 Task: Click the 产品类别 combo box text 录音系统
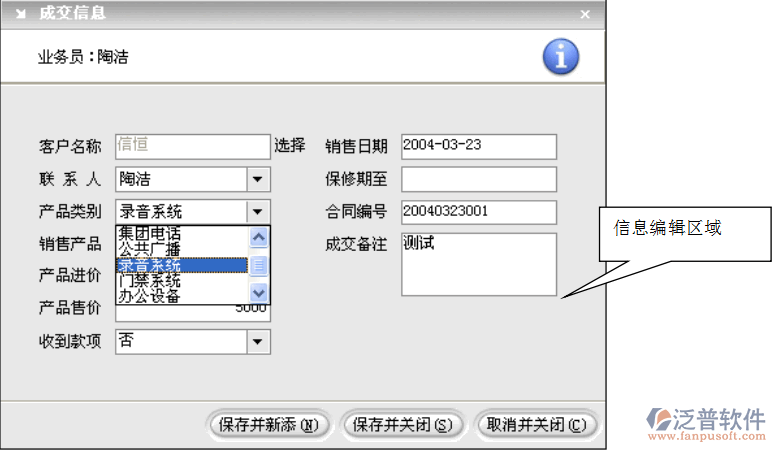tap(150, 212)
